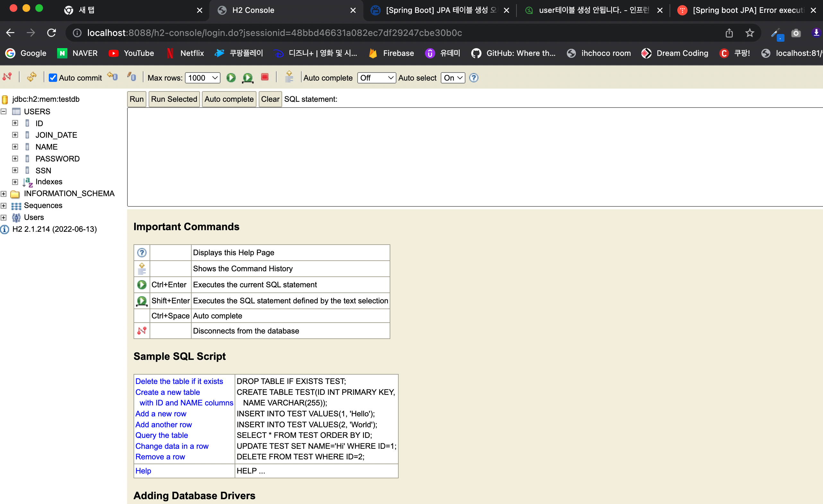Image resolution: width=823 pixels, height=504 pixels.
Task: Click the Refresh icon in H2 toolbar
Action: coord(32,77)
